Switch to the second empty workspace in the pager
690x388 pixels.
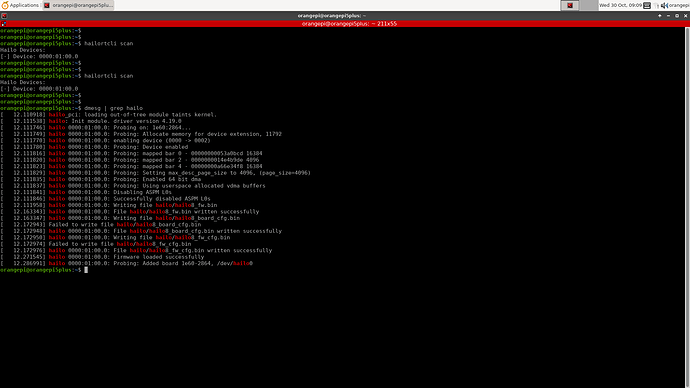tap(588, 5)
